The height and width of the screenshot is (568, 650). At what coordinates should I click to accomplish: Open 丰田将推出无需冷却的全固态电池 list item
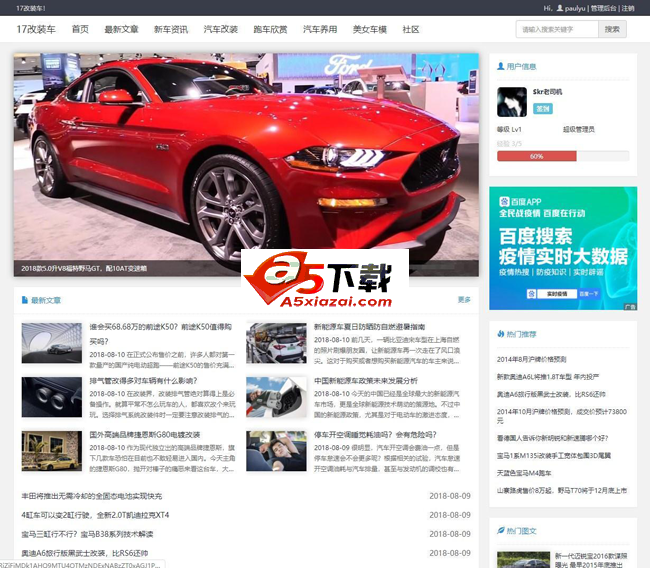coord(92,496)
